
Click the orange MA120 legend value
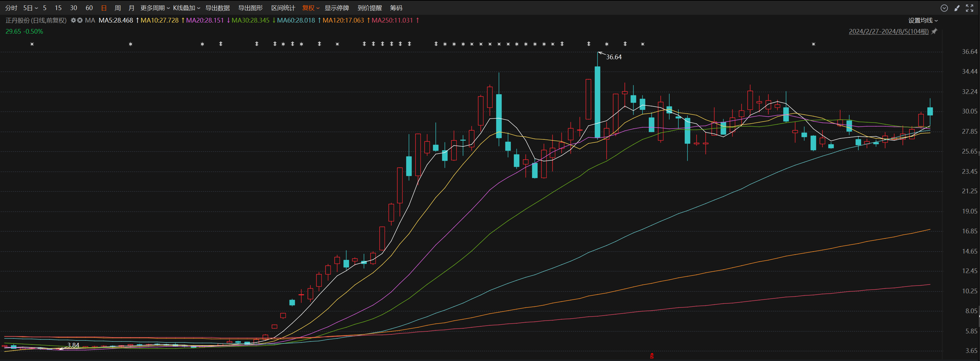[343, 21]
